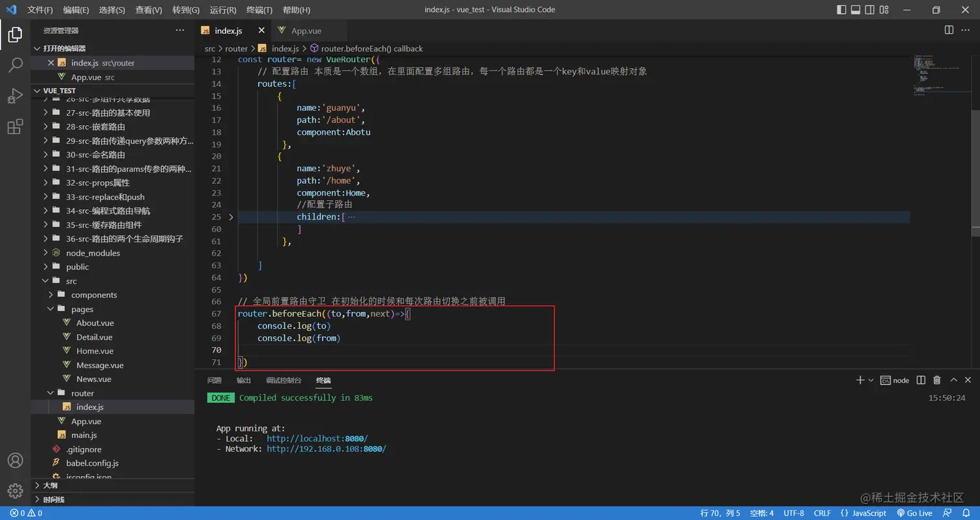The height and width of the screenshot is (520, 980).
Task: Collapse the VUE_TEST project section
Action: tap(113, 91)
